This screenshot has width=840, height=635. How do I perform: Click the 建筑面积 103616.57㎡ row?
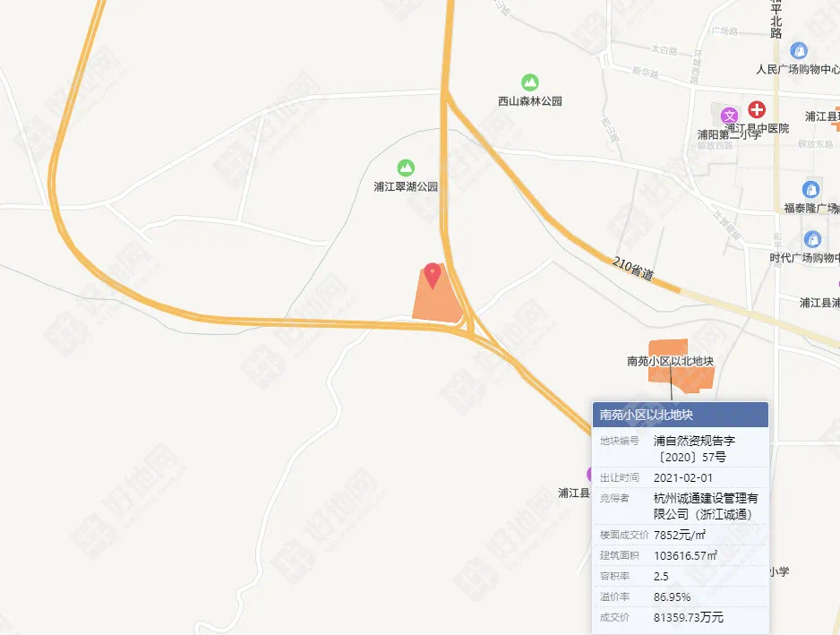point(681,555)
